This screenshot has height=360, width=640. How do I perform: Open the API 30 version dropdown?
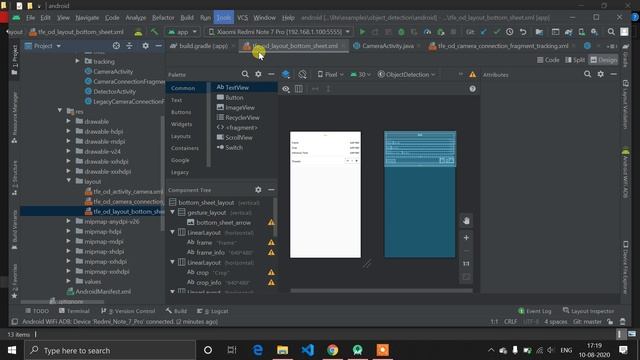click(360, 74)
